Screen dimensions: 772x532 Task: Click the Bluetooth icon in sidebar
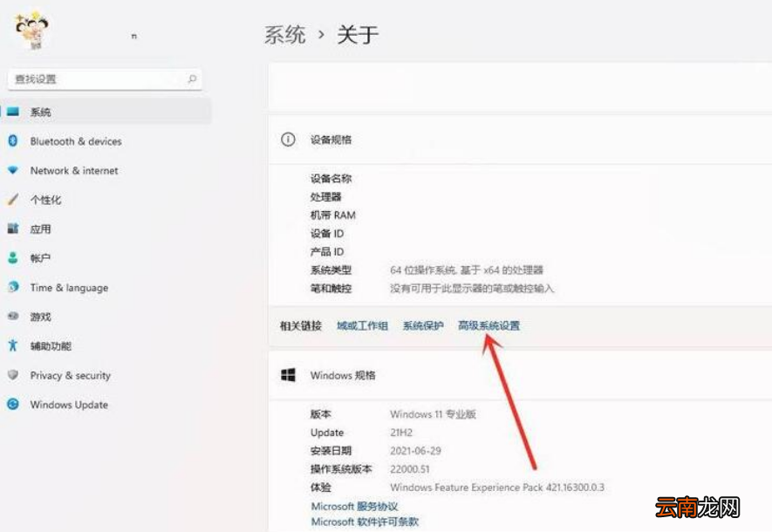(x=13, y=140)
